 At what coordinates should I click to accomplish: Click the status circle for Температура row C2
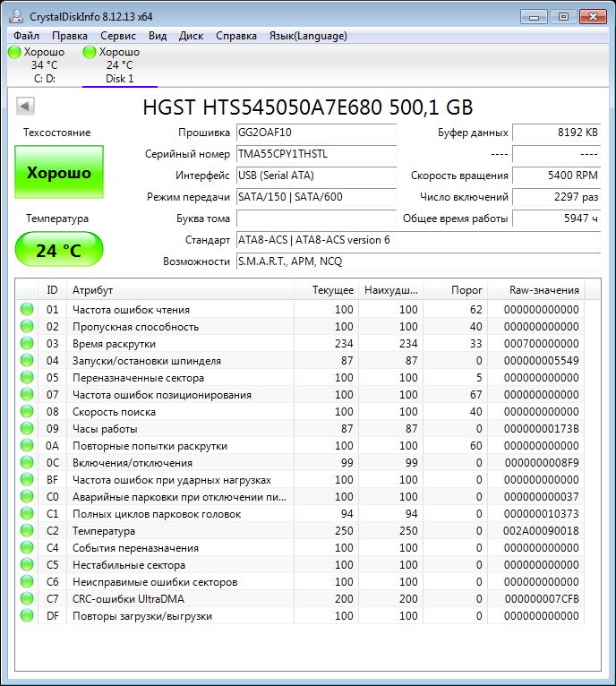tap(27, 531)
